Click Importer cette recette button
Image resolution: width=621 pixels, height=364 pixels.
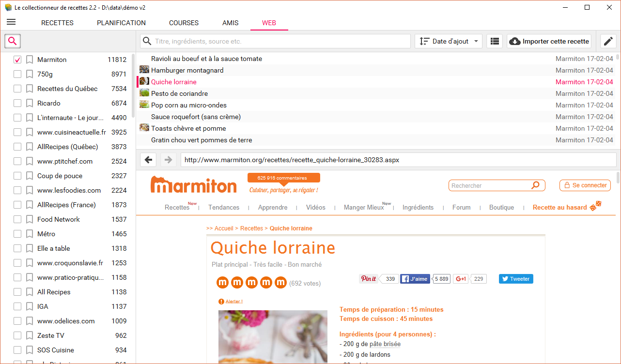(549, 41)
